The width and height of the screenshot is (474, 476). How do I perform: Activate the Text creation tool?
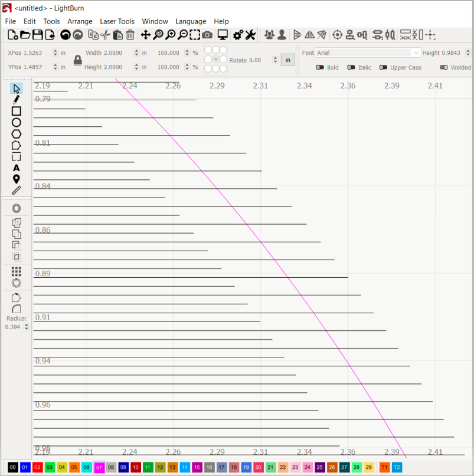point(17,168)
